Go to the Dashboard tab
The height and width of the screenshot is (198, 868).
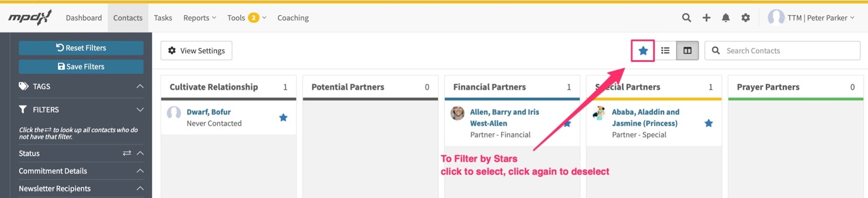(x=84, y=18)
